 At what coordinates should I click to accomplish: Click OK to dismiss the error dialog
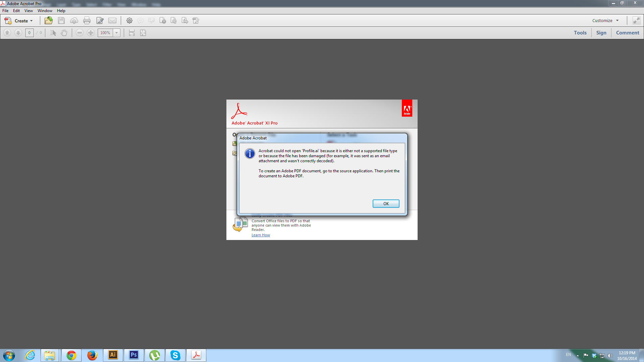pos(386,203)
